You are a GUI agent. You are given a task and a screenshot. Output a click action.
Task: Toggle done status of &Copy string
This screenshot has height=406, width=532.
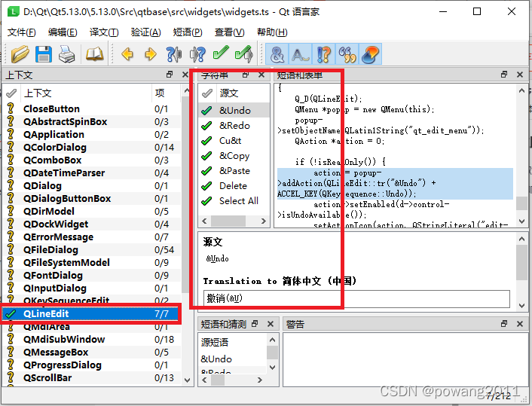tap(206, 156)
